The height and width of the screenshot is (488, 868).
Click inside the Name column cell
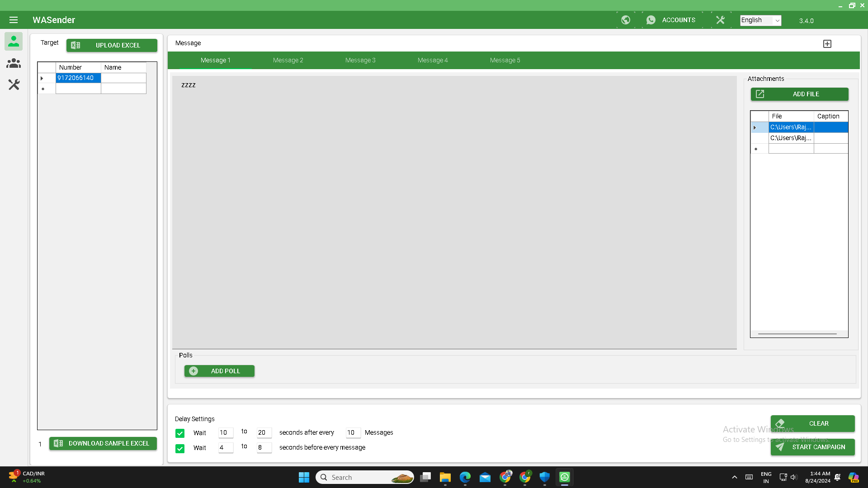point(123,78)
